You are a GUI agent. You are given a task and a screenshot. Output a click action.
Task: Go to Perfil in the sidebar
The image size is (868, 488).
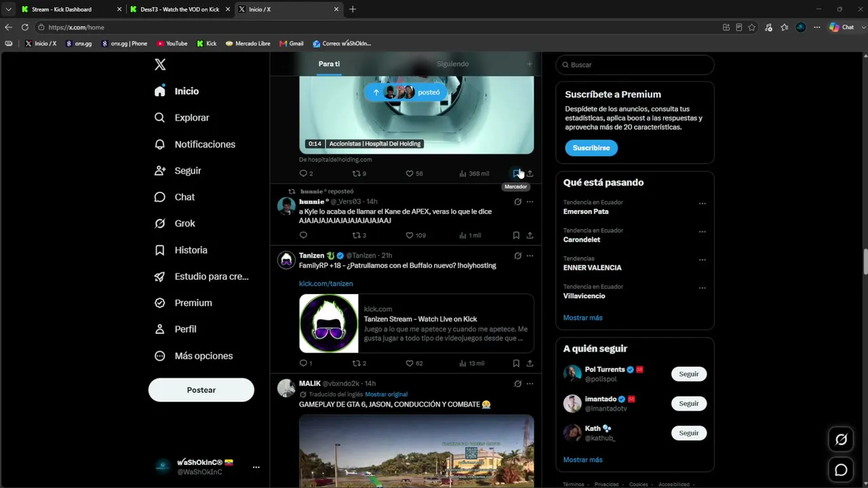tap(175, 329)
